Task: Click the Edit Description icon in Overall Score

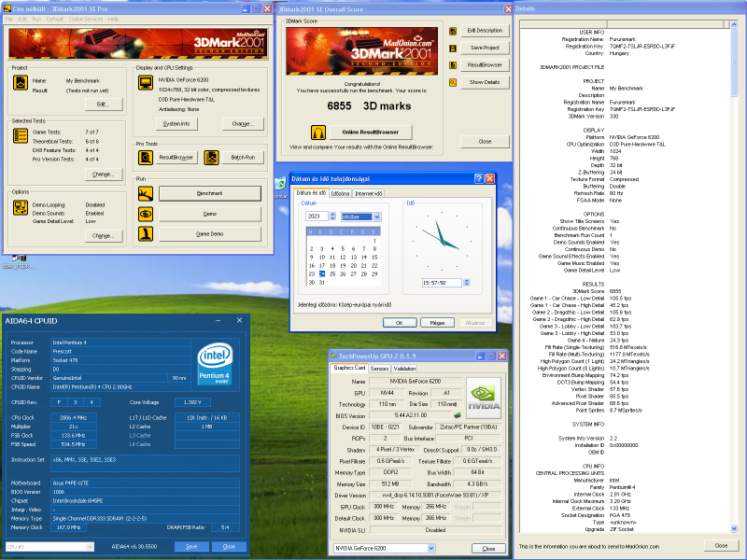Action: (453, 31)
